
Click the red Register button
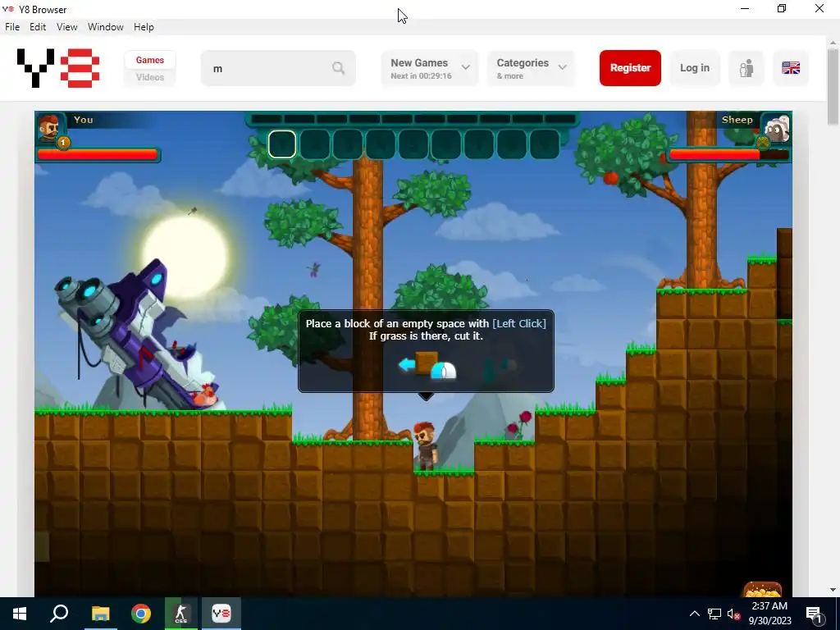tap(630, 68)
